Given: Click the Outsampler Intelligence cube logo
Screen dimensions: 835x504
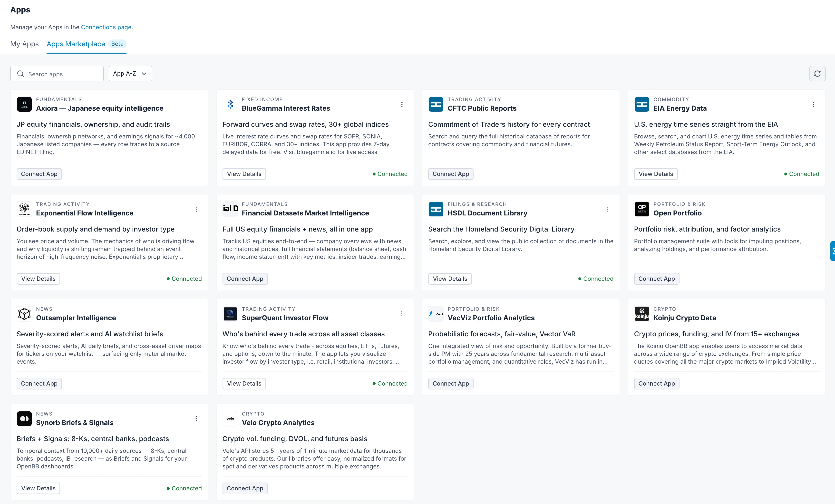Looking at the screenshot, I should [x=24, y=313].
